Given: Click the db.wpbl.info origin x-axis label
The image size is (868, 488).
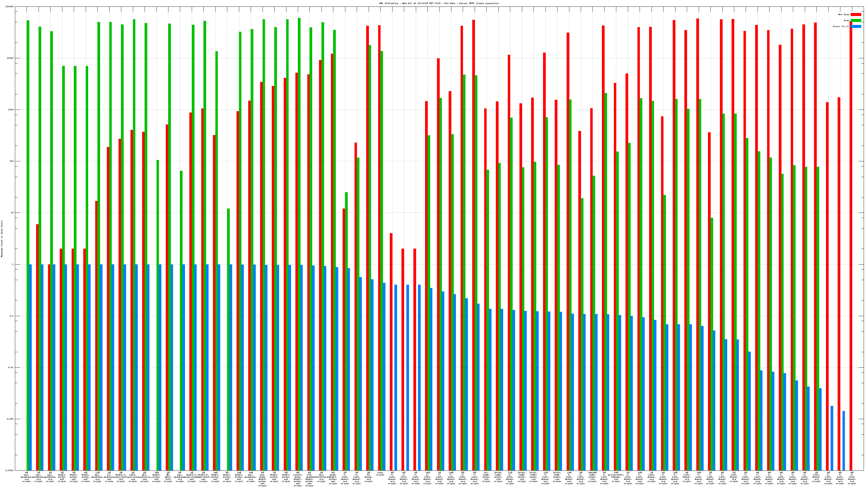Looking at the screenshot, I should click(168, 477).
